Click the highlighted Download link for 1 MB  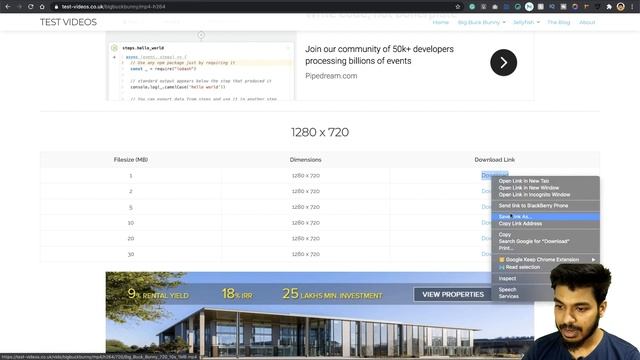pyautogui.click(x=494, y=176)
